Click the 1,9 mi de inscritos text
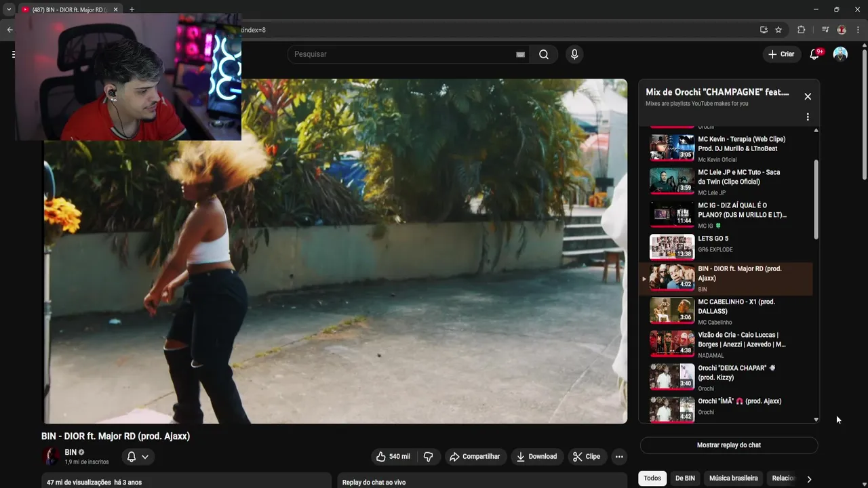 point(87,462)
